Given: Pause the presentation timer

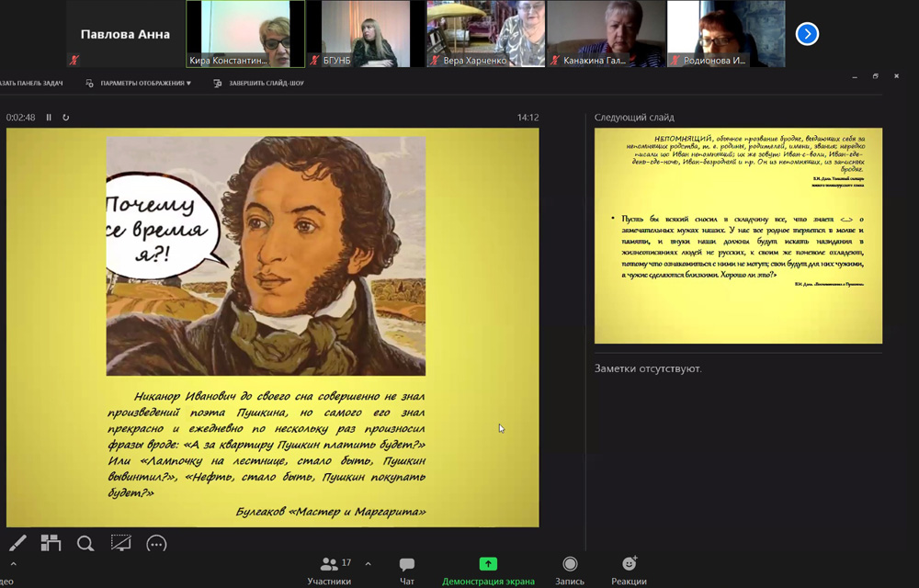Looking at the screenshot, I should click(50, 118).
